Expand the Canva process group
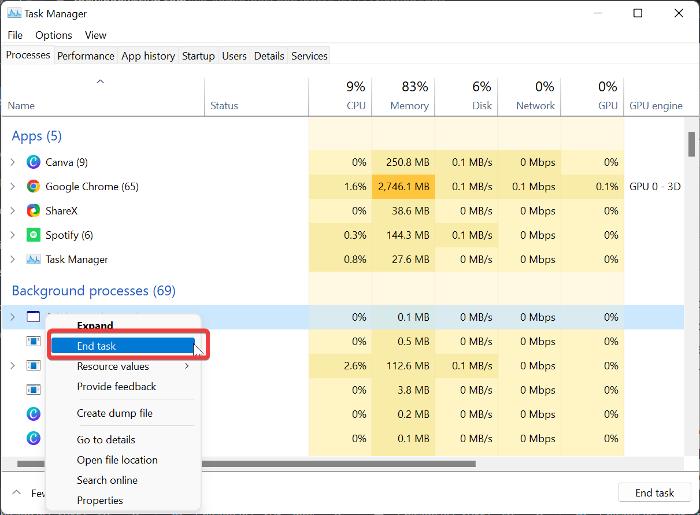Screen dimensions: 700x515 point(13,162)
